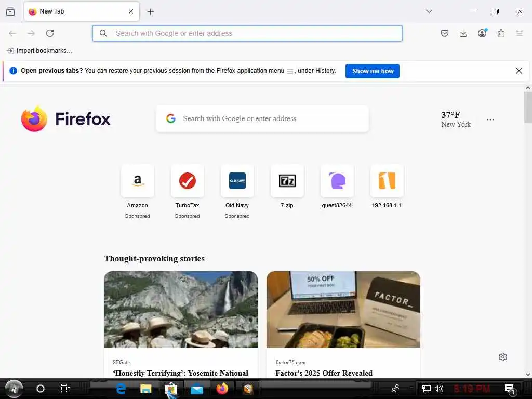Launch Microsoft Edge from the taskbar
This screenshot has width=532, height=399.
pyautogui.click(x=121, y=389)
